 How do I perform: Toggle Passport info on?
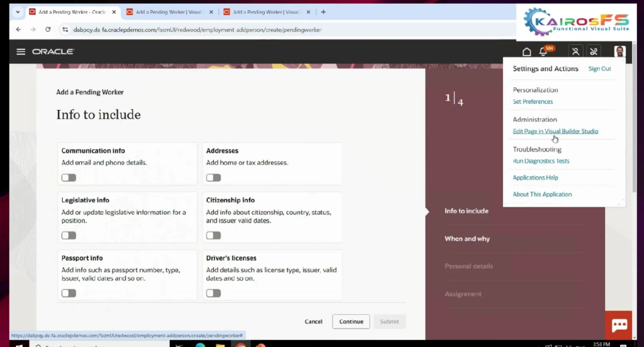pyautogui.click(x=69, y=293)
